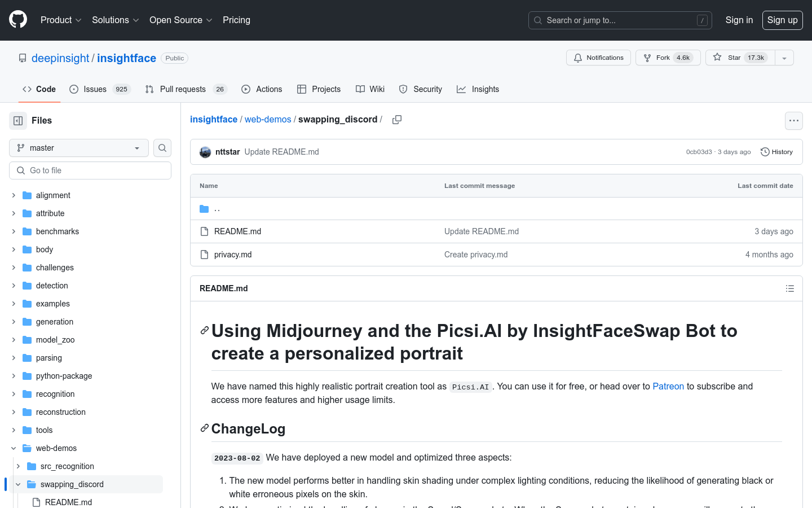Open the insightface repository title link

coord(126,58)
